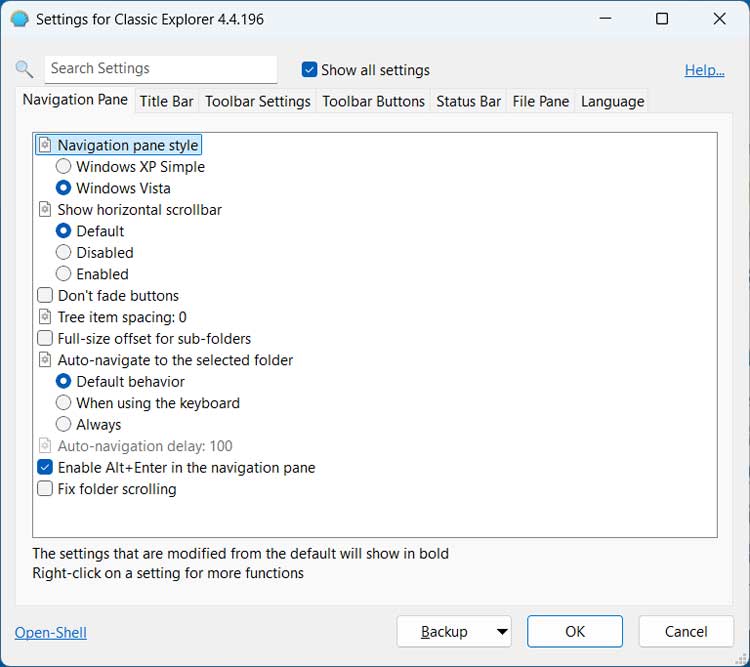Select the Navigation pane style label

coord(128,145)
